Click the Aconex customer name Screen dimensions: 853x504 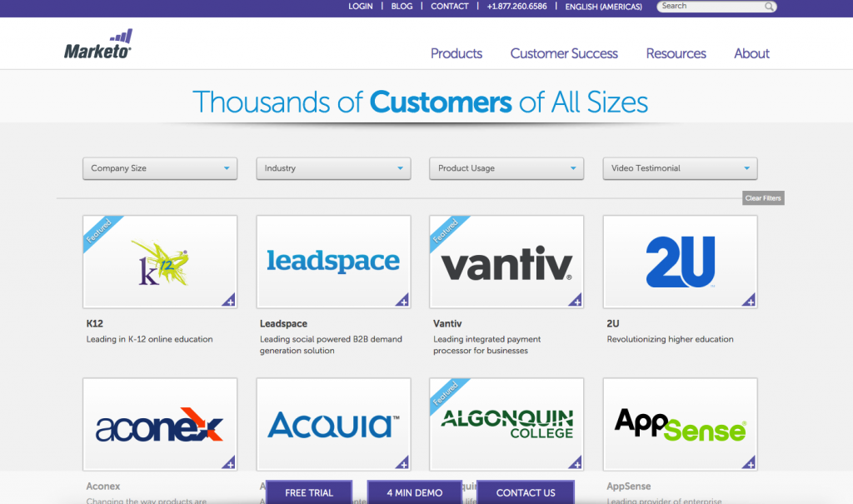(x=102, y=486)
